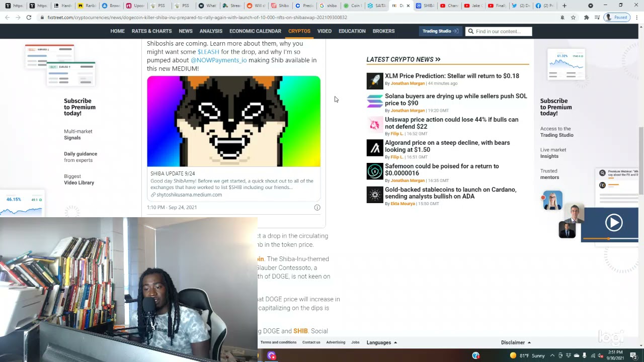
Task: Open the LATEST CRYPTO NEWS heading link
Action: click(x=404, y=59)
